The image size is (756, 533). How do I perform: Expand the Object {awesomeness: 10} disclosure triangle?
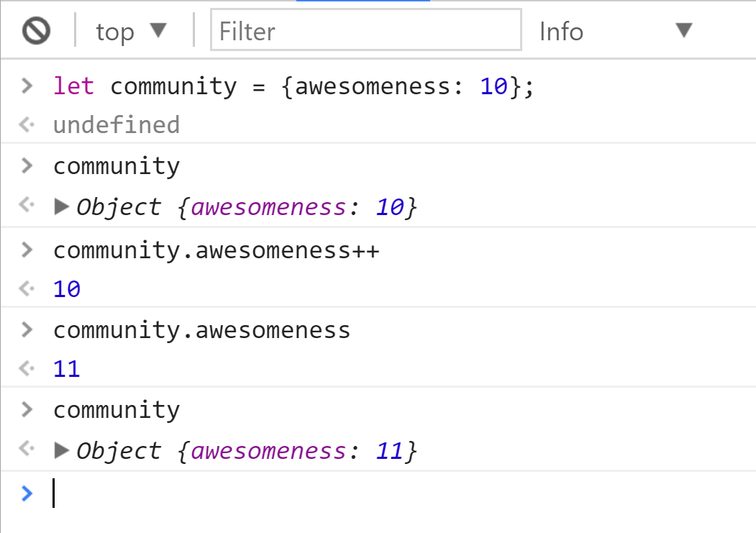pos(63,207)
